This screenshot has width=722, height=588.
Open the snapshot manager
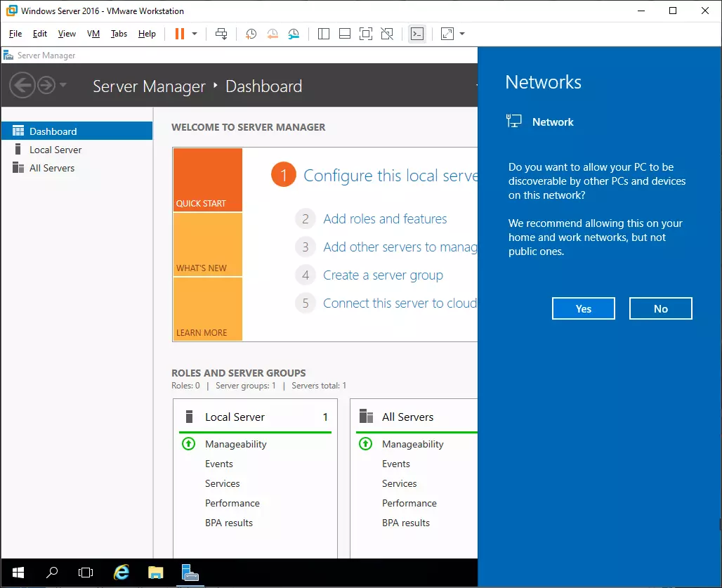pos(294,34)
